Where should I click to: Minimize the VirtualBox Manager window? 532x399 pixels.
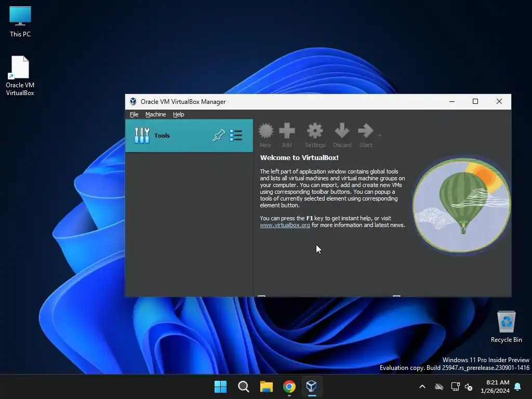(452, 101)
